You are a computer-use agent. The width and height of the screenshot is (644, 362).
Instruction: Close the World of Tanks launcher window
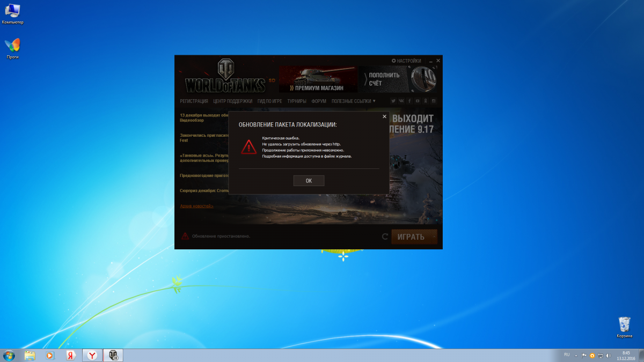pyautogui.click(x=438, y=61)
